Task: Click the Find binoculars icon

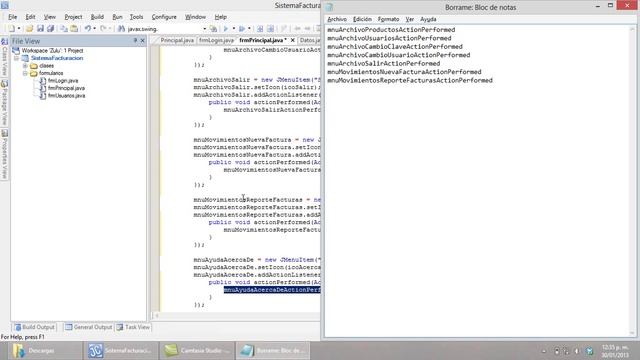Action: [x=121, y=29]
